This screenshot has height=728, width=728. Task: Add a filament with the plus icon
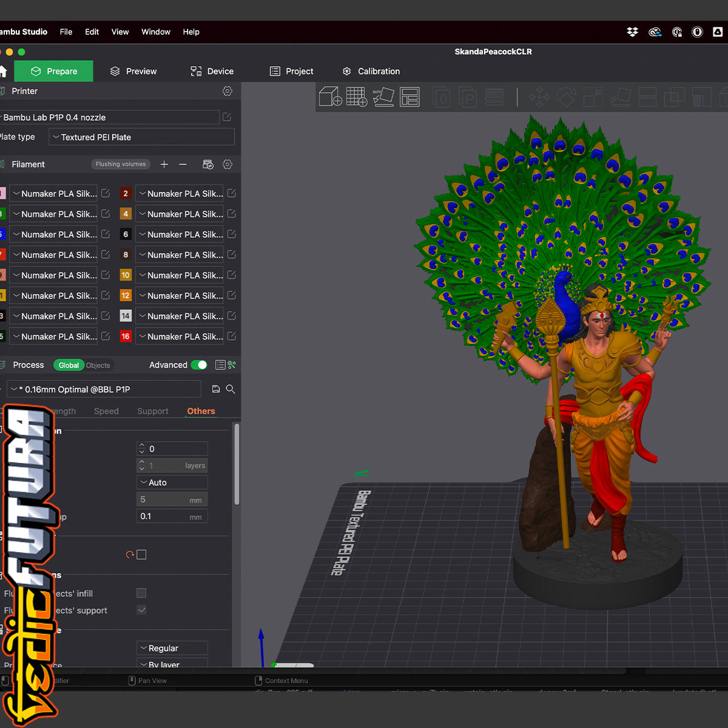tap(164, 164)
